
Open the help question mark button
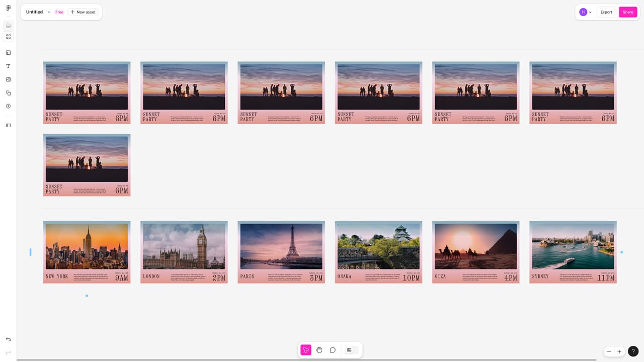(x=633, y=351)
